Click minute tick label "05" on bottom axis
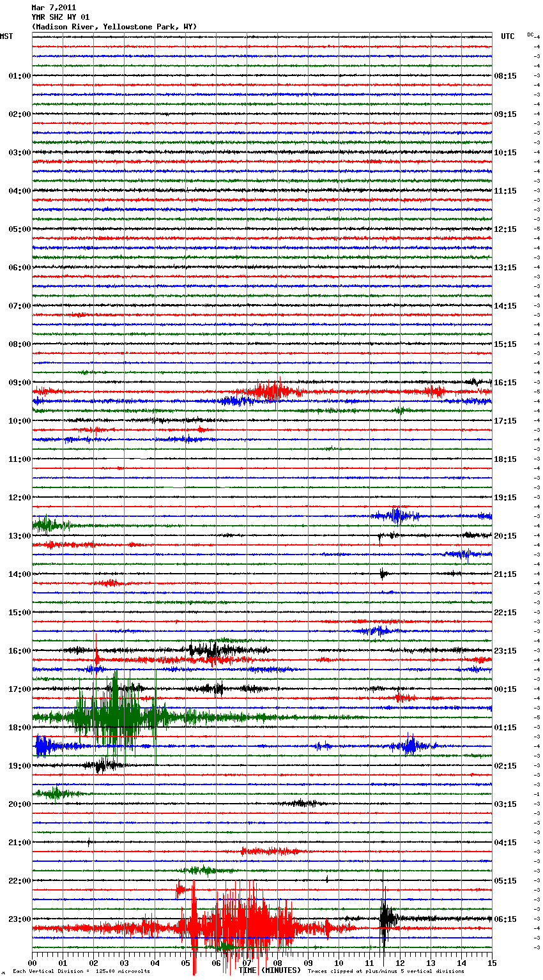 click(x=186, y=963)
